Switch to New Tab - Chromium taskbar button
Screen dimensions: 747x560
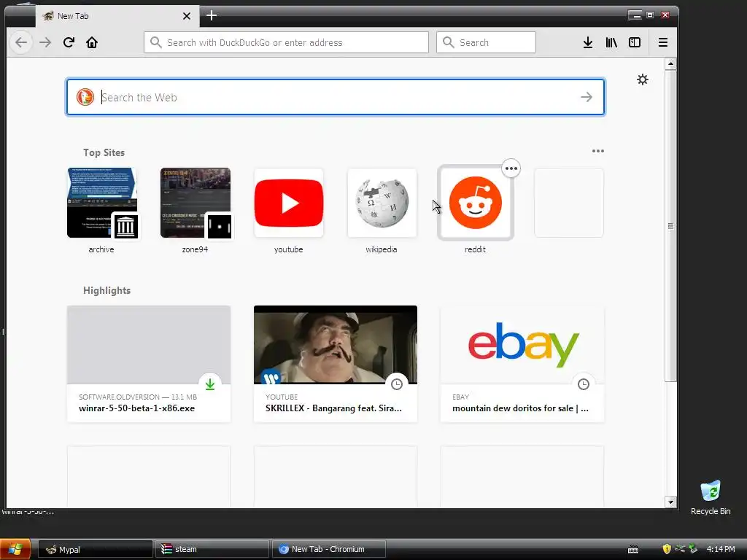point(329,549)
